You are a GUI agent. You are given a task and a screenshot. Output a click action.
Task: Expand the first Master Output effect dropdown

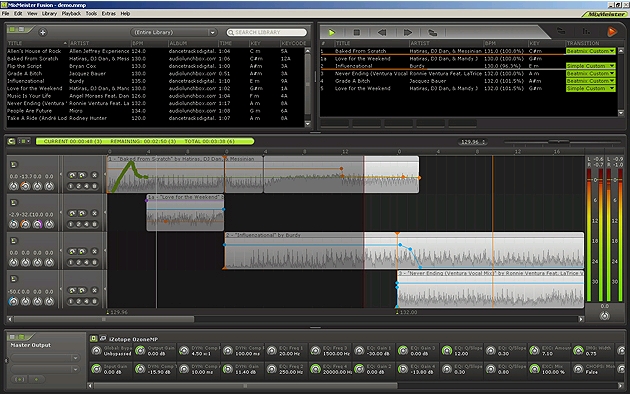coord(45,357)
